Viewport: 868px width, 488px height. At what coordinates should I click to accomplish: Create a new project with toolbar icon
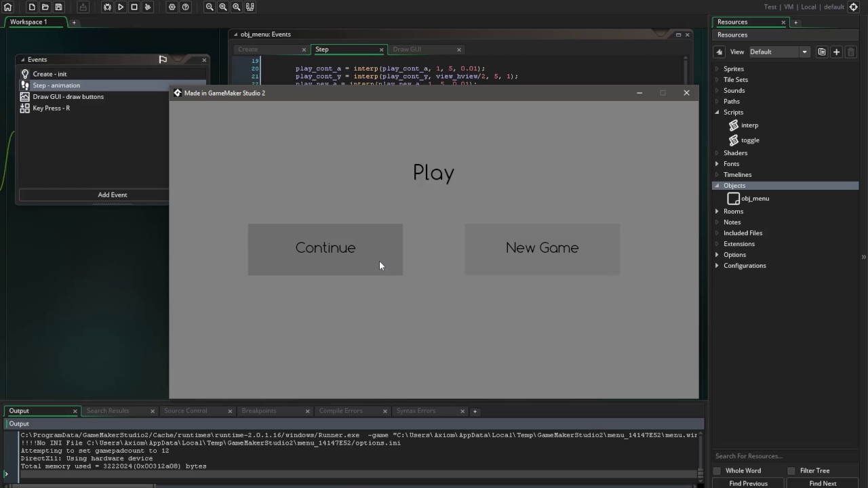tap(32, 7)
